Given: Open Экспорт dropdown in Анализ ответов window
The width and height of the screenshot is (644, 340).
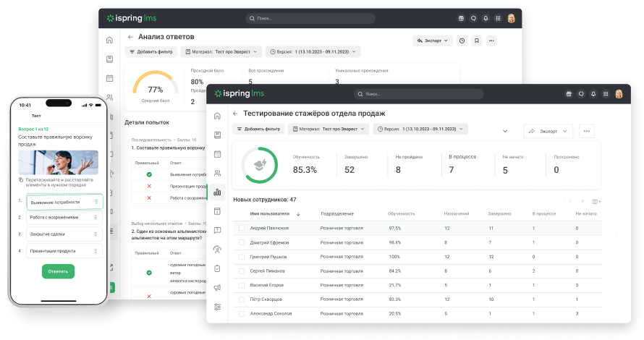Looking at the screenshot, I should [432, 41].
